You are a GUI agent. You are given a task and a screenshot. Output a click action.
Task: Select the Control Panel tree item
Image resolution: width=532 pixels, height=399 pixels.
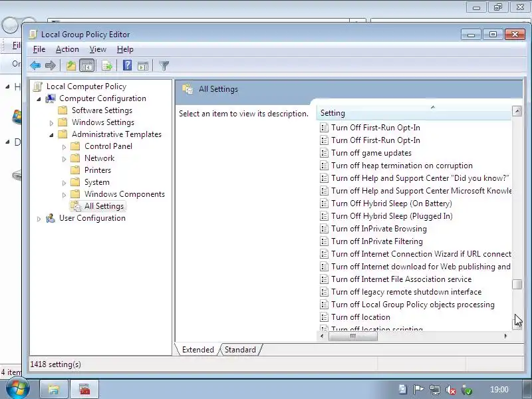point(108,146)
